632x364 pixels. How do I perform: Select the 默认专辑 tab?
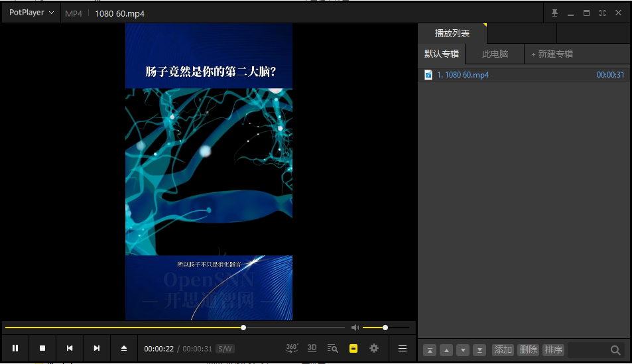442,54
